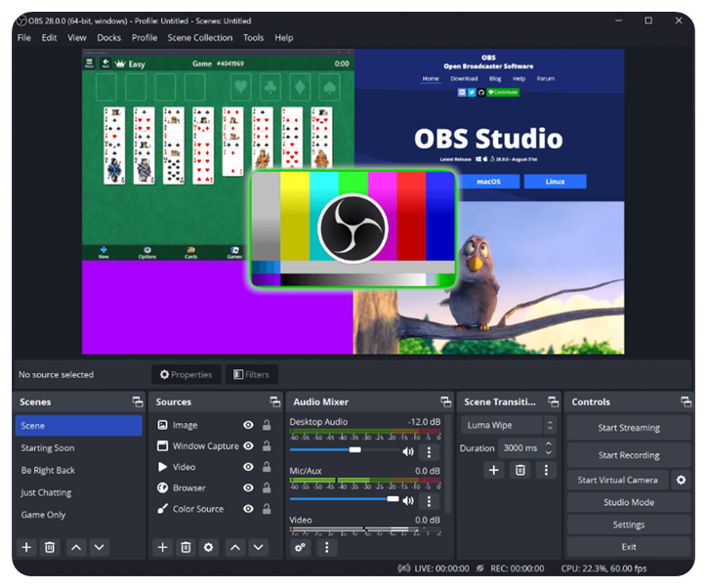The height and width of the screenshot is (588, 707).
Task: Open the Docks menu
Action: [109, 38]
